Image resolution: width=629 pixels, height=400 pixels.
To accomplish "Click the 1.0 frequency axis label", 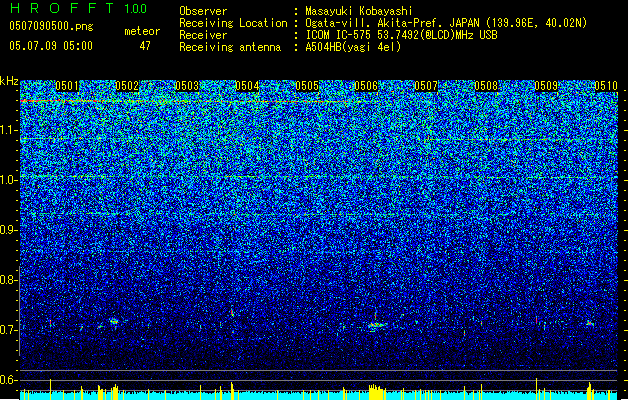I will click(7, 180).
